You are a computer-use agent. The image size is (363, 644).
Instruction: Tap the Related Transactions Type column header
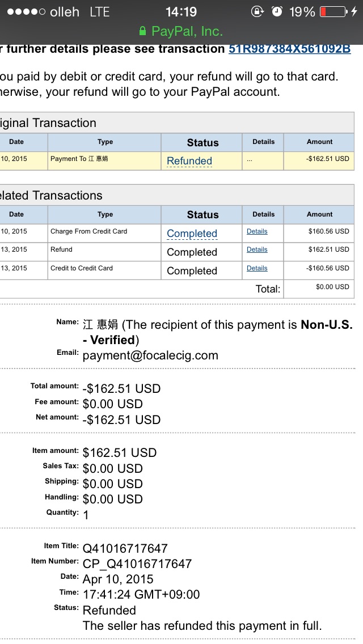(x=105, y=214)
